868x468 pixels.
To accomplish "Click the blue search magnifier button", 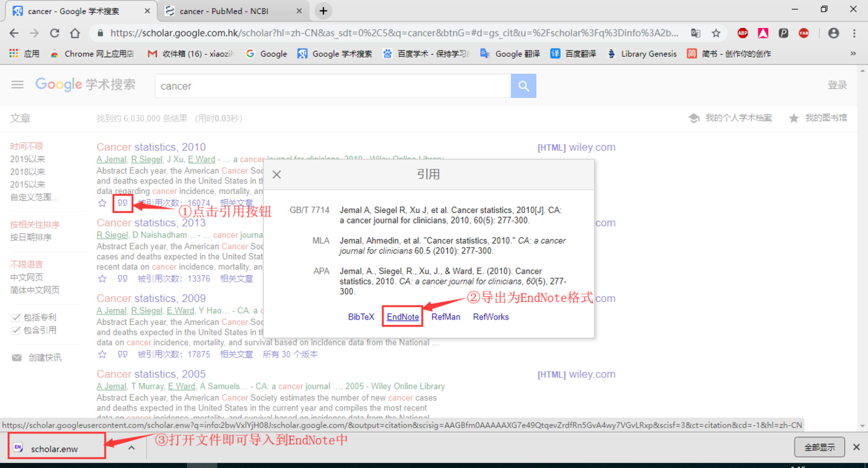I will pos(524,86).
